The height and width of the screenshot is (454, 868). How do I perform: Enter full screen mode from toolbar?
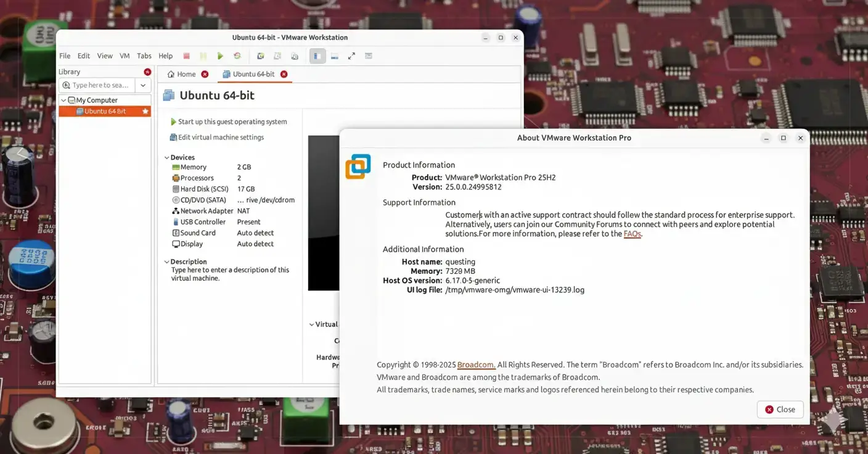351,56
